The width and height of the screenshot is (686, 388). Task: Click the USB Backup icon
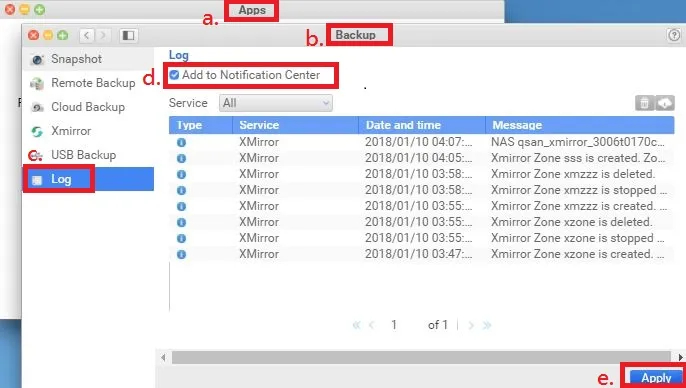35,155
